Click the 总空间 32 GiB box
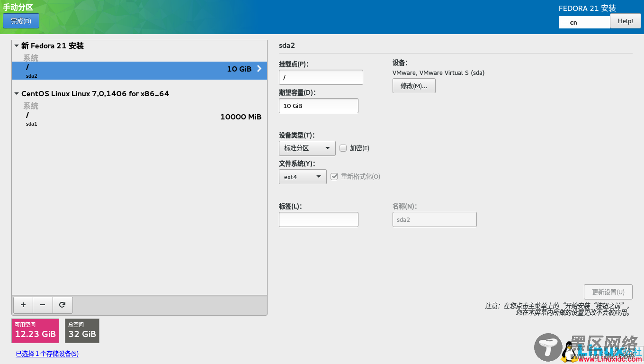 (x=82, y=331)
